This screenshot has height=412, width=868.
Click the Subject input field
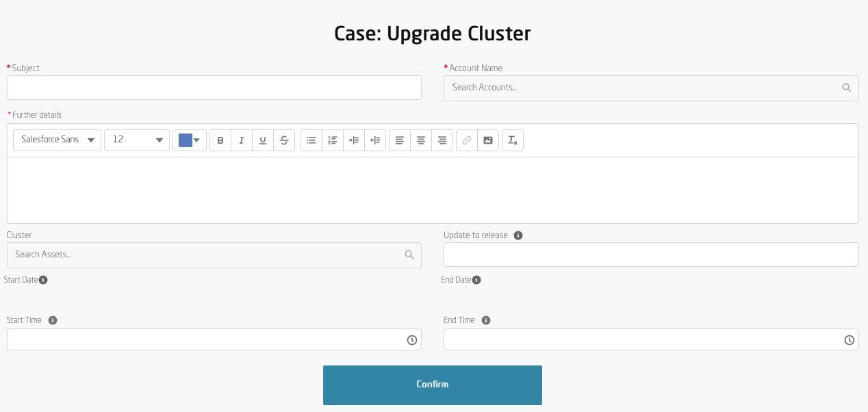pos(214,88)
